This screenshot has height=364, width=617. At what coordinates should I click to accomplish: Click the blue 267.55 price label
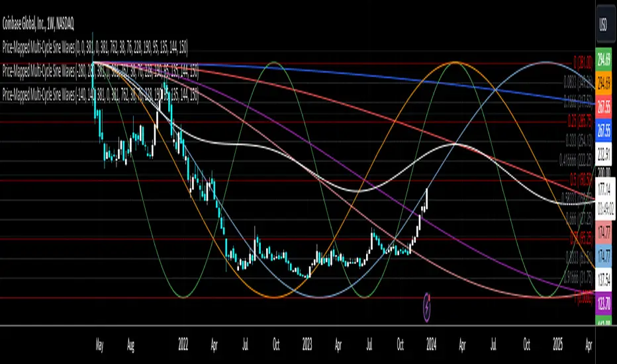604,130
